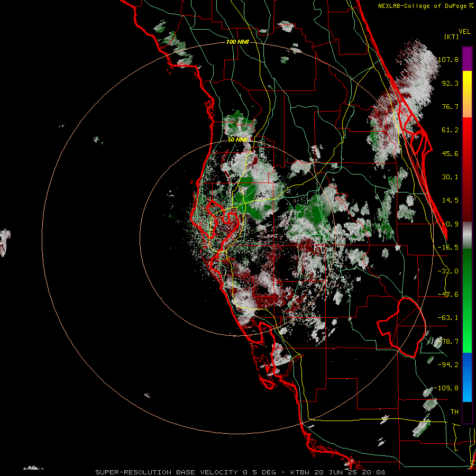Click the 100 NMI range ring label
The image size is (476, 476).
(x=237, y=42)
